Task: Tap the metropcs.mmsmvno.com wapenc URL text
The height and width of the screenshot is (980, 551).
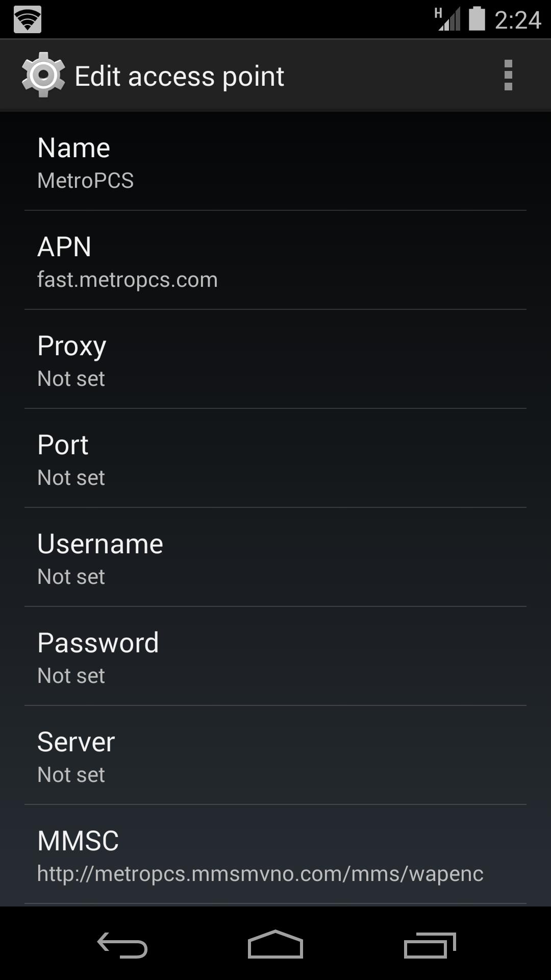Action: (x=260, y=874)
